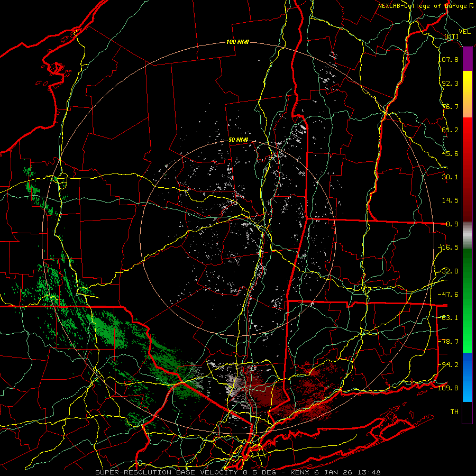Click the TH legend label
Viewport: 476px width, 476px height.
pos(454,412)
